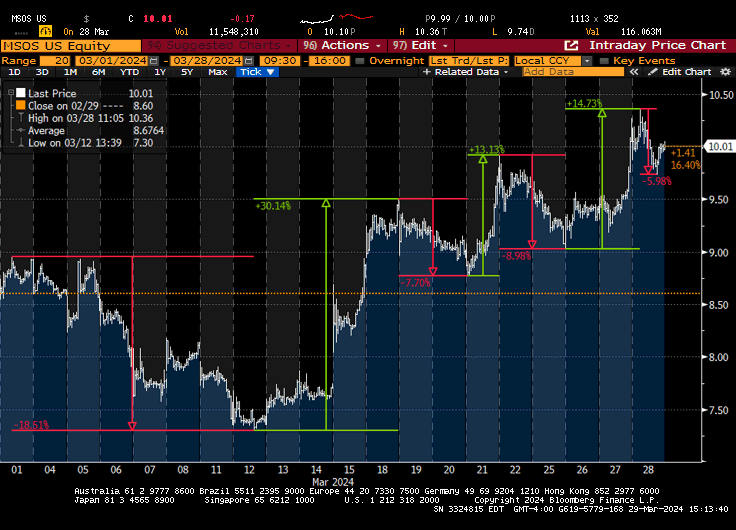Click the plus icon before Related Data
The height and width of the screenshot is (530, 736).
click(x=426, y=72)
